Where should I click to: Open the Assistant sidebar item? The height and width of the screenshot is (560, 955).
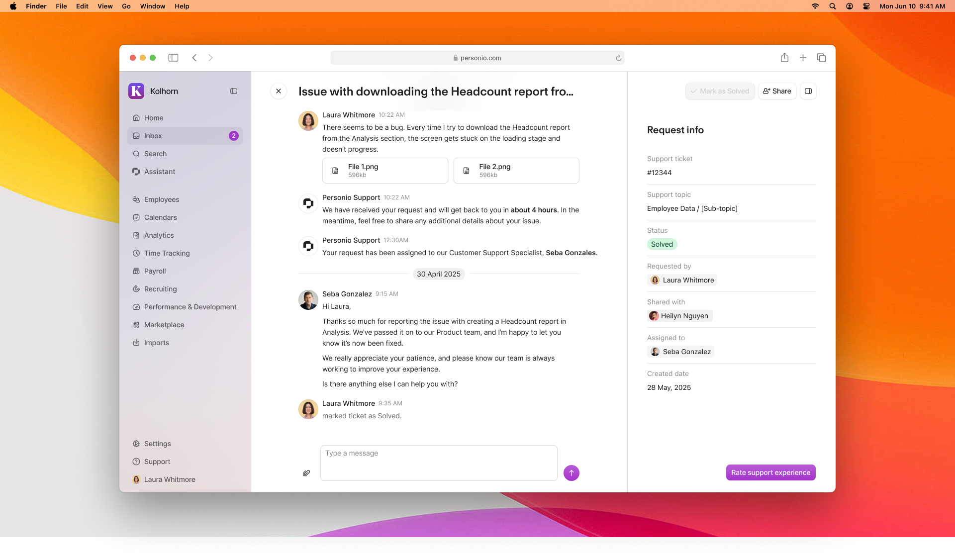(x=160, y=172)
